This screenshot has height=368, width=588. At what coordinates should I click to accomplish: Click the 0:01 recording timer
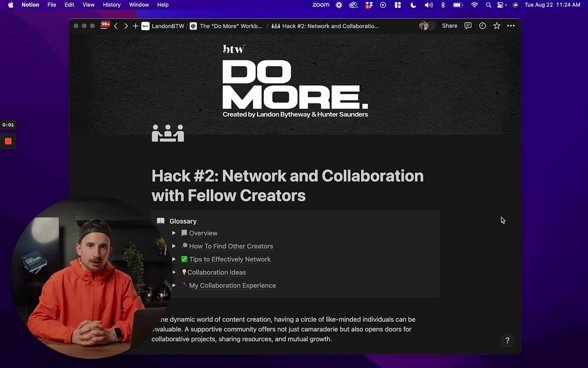coord(8,125)
